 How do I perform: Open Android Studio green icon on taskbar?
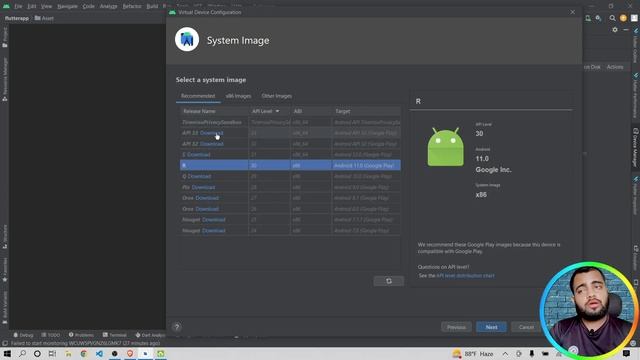click(x=160, y=353)
